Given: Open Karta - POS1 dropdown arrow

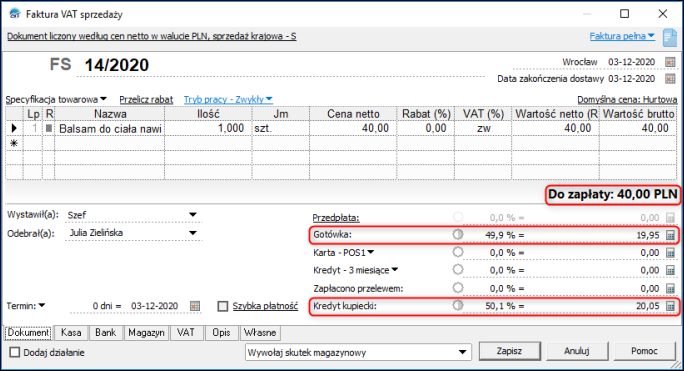Looking at the screenshot, I should tap(371, 252).
